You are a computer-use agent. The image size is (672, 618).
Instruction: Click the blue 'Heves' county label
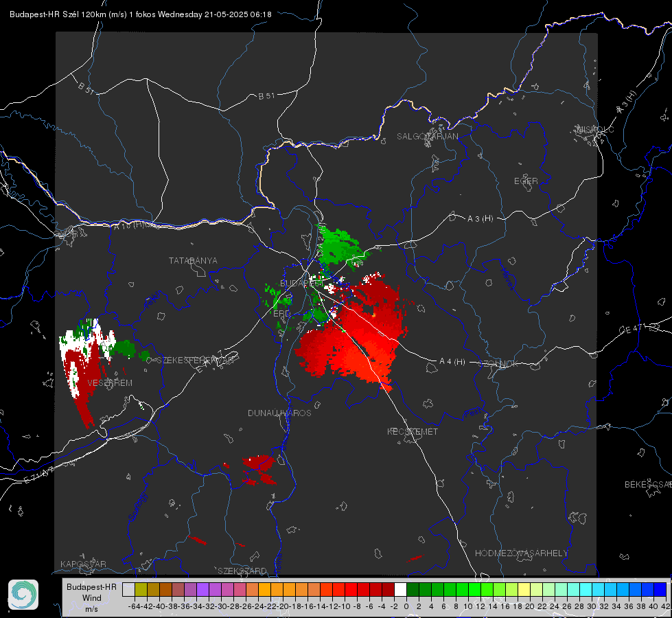tap(507, 279)
